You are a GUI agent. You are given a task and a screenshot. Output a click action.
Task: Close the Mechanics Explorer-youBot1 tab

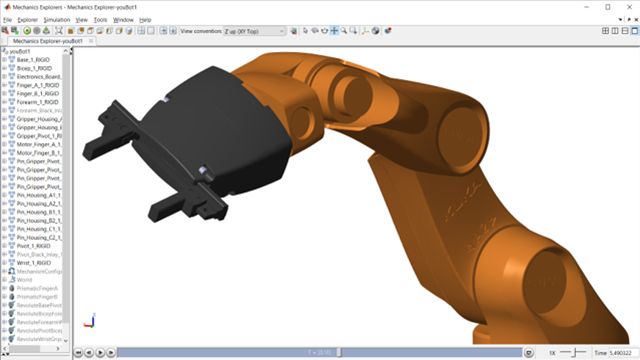click(91, 41)
